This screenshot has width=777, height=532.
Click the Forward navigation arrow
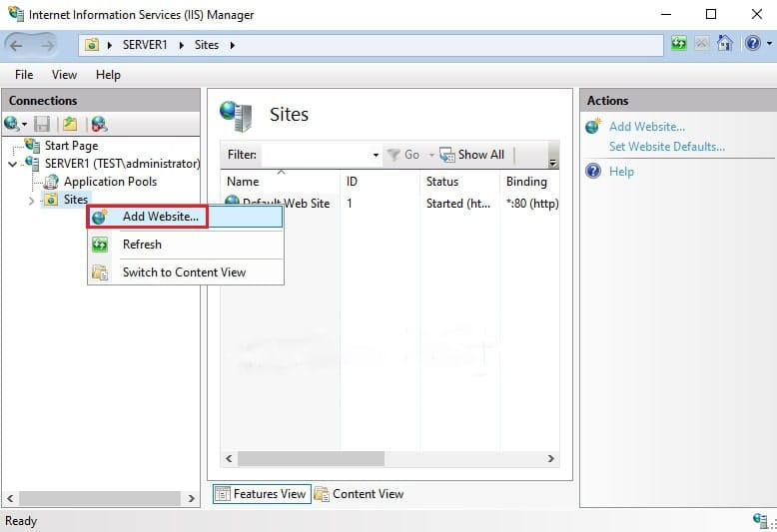48,46
